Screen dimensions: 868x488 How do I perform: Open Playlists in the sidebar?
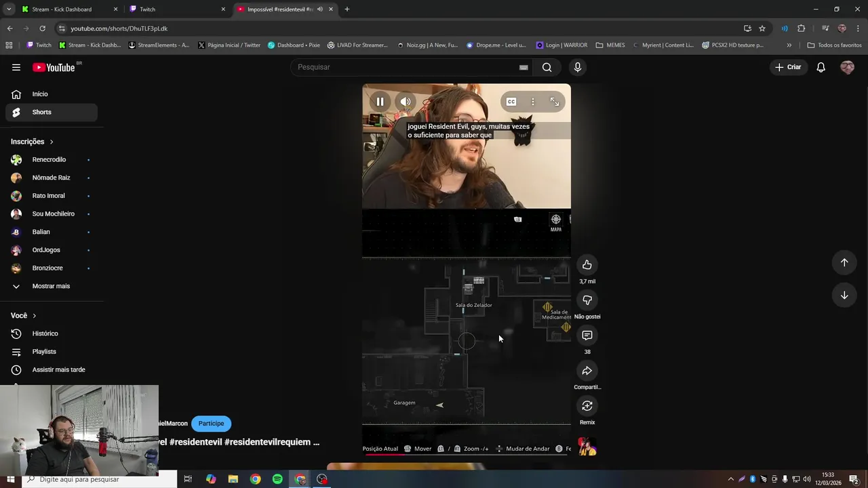52,352
